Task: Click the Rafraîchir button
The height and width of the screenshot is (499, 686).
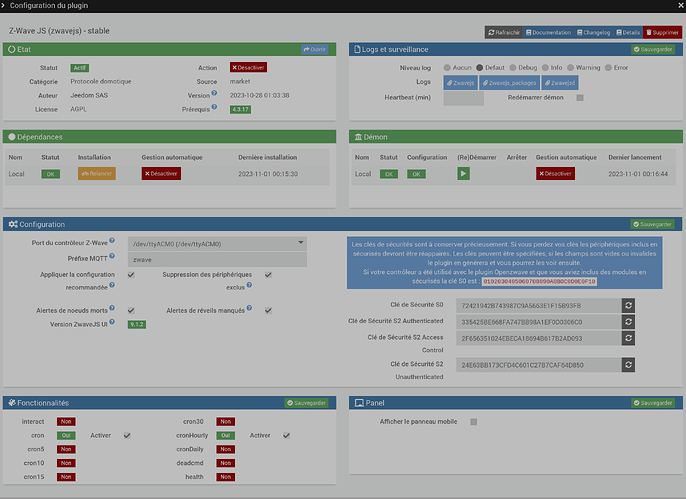Action: 504,32
